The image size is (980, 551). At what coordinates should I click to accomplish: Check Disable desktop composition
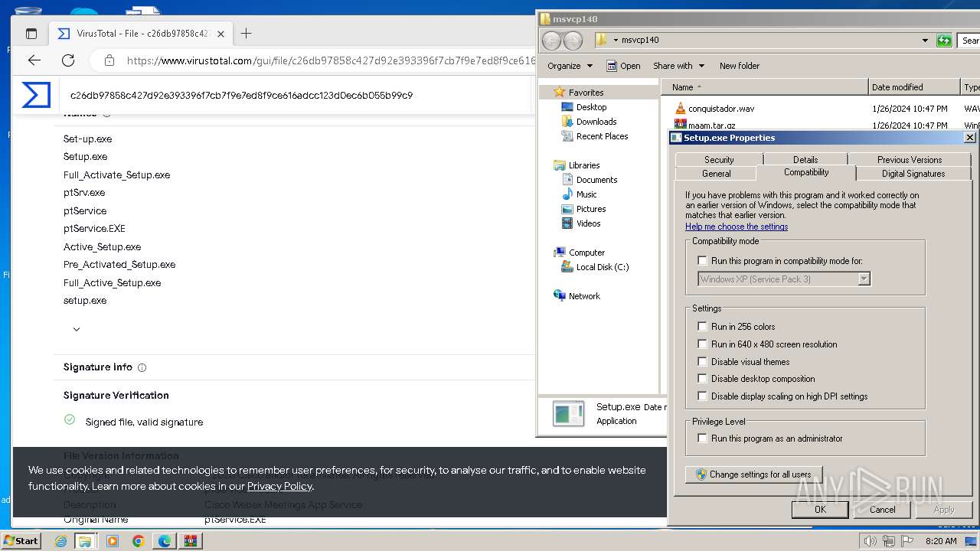point(702,379)
